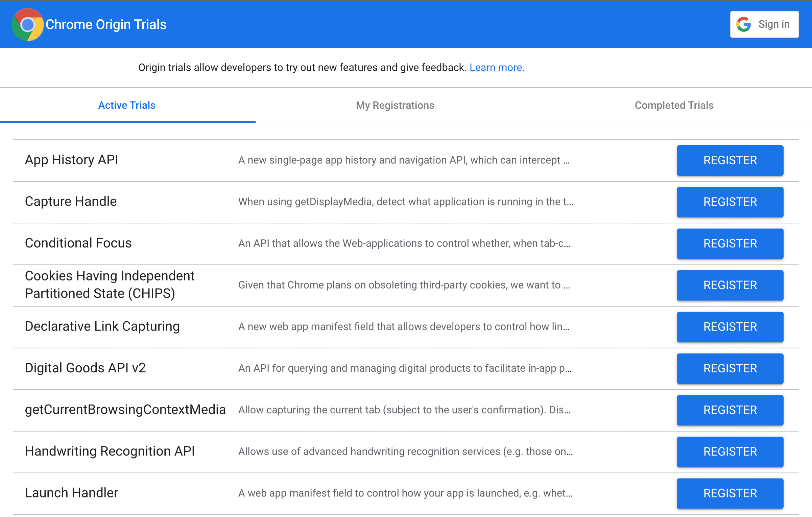Register for Handwriting Recognition API
This screenshot has width=812, height=517.
pos(730,451)
